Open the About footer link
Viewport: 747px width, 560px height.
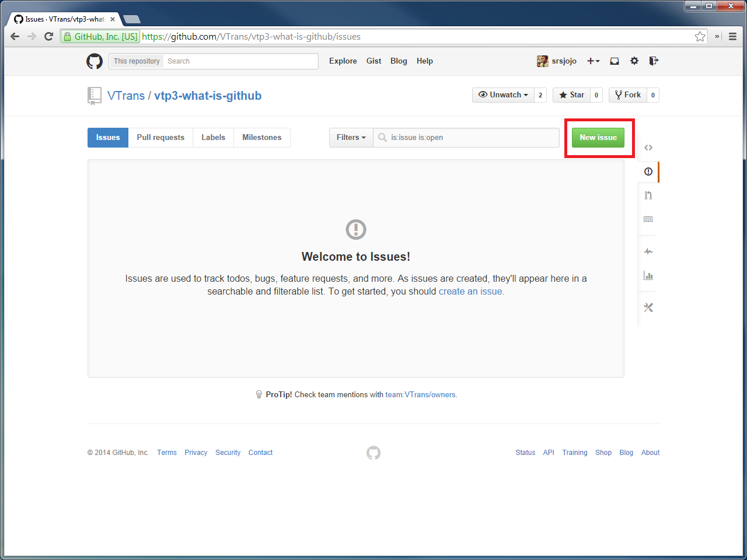pyautogui.click(x=650, y=453)
